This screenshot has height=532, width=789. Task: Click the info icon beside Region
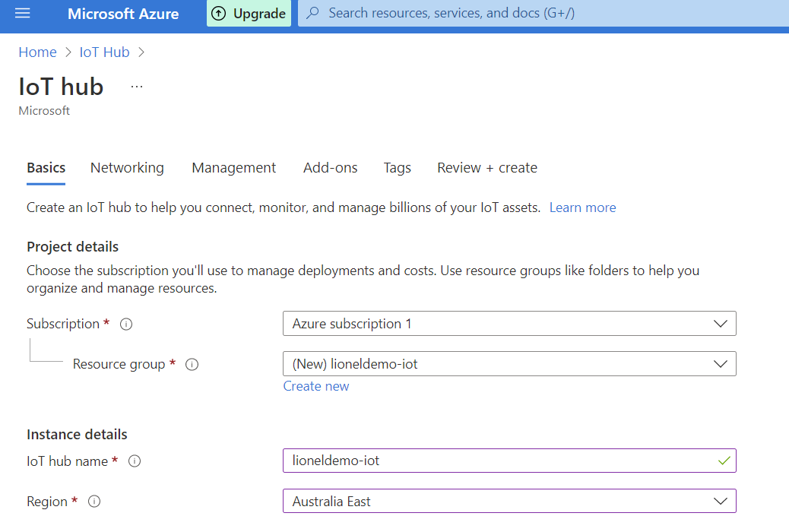pos(93,502)
